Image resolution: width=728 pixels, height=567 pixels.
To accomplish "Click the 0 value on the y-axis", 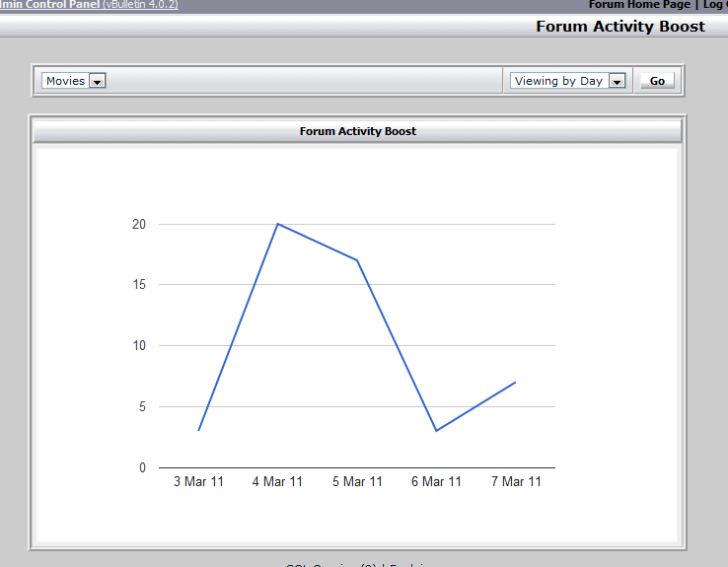I will tap(142, 467).
